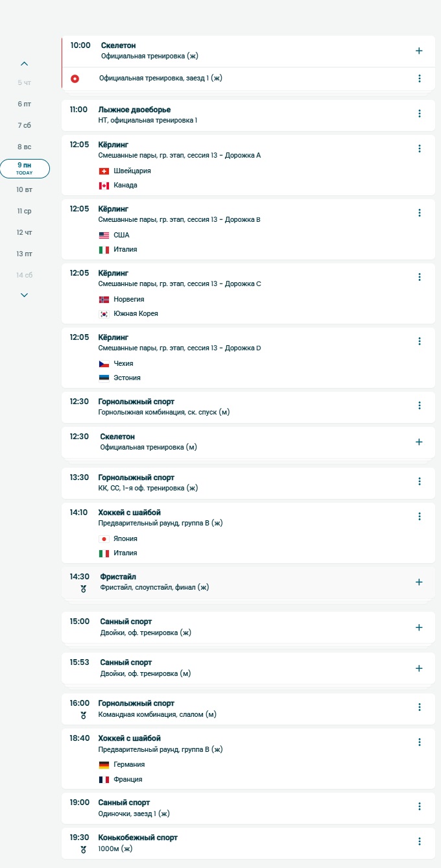Open options for Скелетон training heat 1 row
Viewport: 441px width, 868px height.
419,78
